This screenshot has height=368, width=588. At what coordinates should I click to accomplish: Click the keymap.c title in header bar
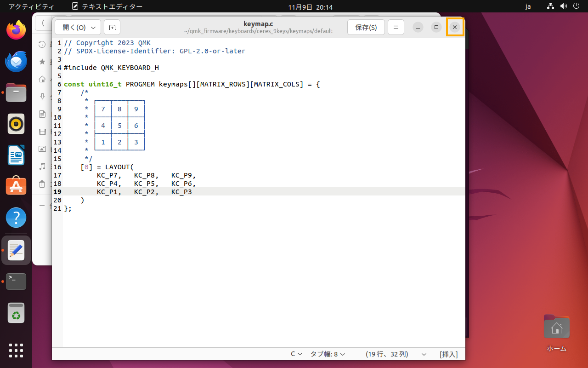[x=258, y=23]
